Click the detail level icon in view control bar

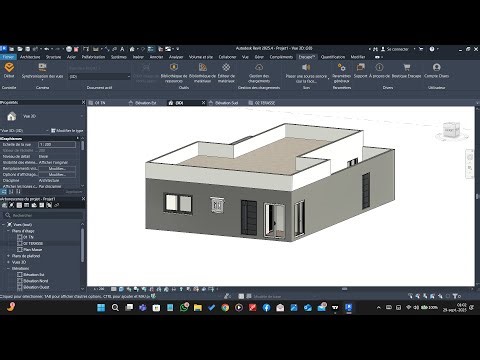pos(114,289)
